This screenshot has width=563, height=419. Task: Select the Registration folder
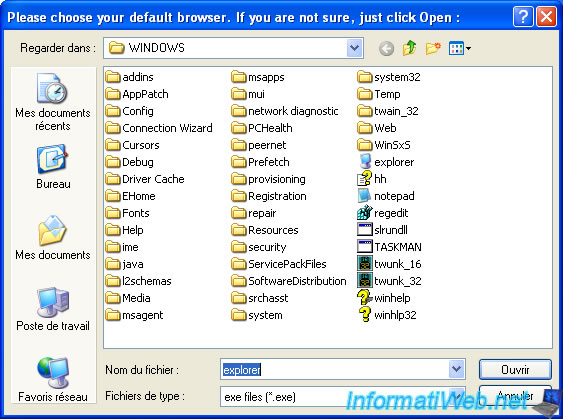269,196
